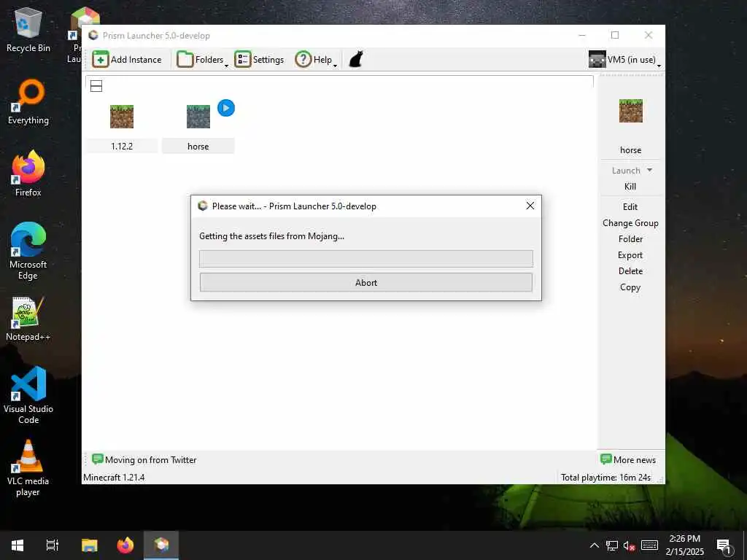Click the horse instance label
The image size is (747, 560).
click(x=198, y=146)
